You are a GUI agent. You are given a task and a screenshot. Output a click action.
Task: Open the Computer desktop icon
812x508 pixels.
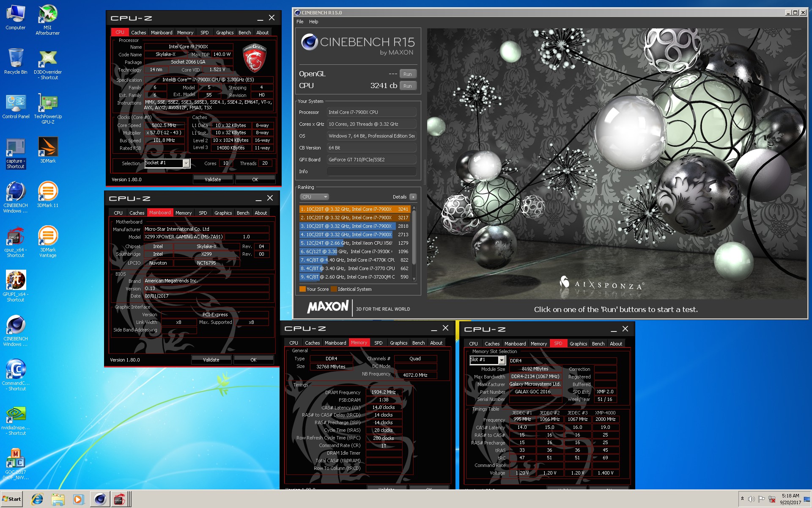coord(16,18)
